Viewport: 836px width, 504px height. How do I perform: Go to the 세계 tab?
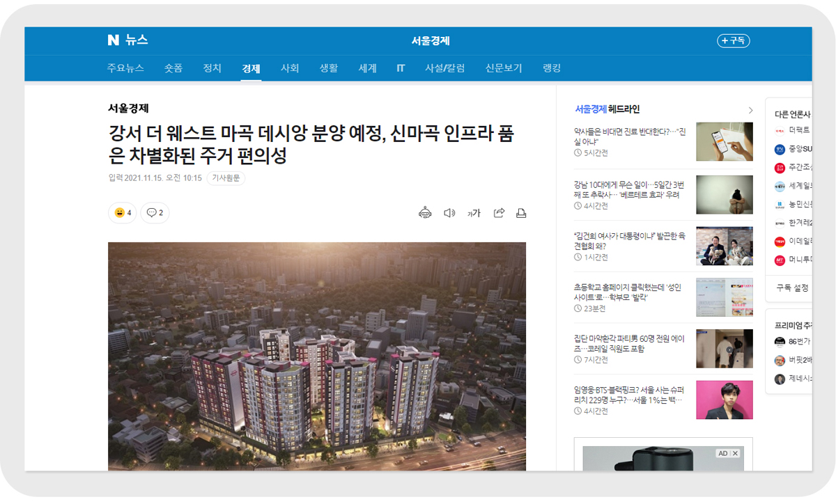click(x=368, y=68)
